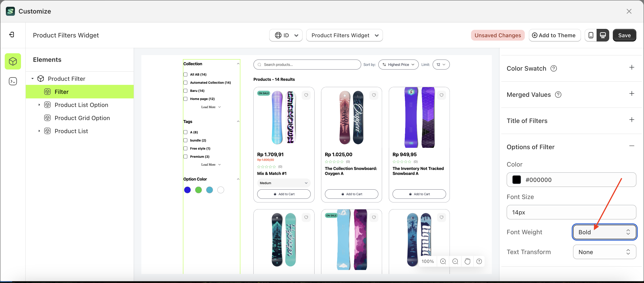
Task: Expand the Product List Option tree node
Action: click(39, 105)
